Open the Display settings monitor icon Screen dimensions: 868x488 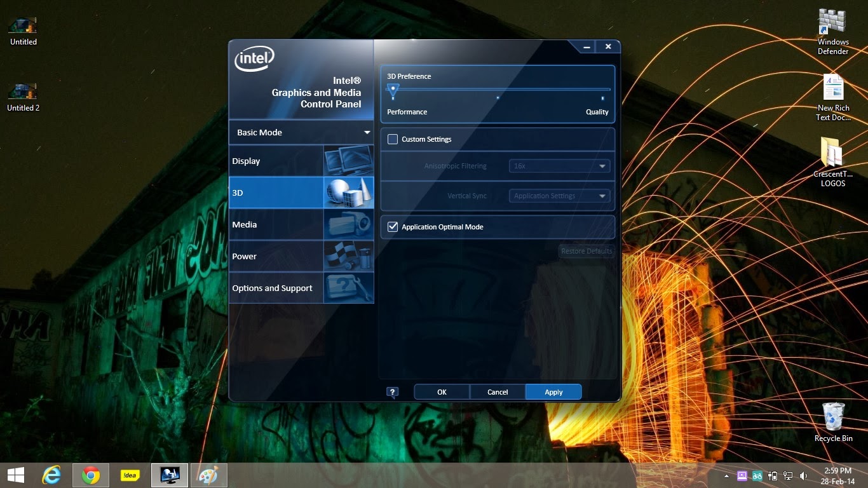pyautogui.click(x=348, y=161)
